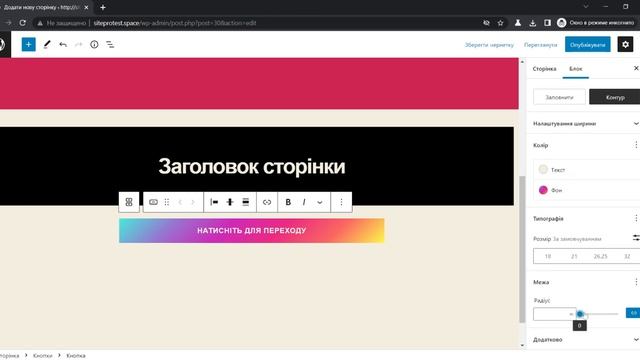Click the border radius input field

(x=554, y=314)
